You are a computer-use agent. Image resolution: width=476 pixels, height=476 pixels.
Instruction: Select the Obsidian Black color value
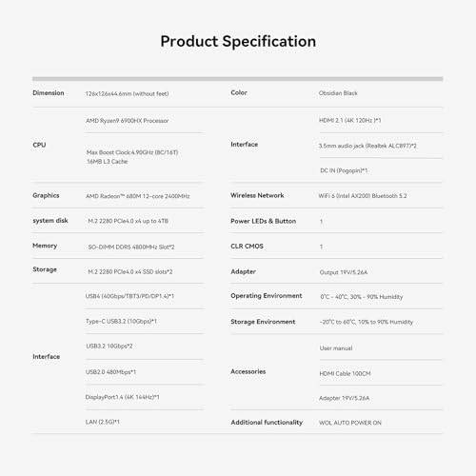(338, 93)
